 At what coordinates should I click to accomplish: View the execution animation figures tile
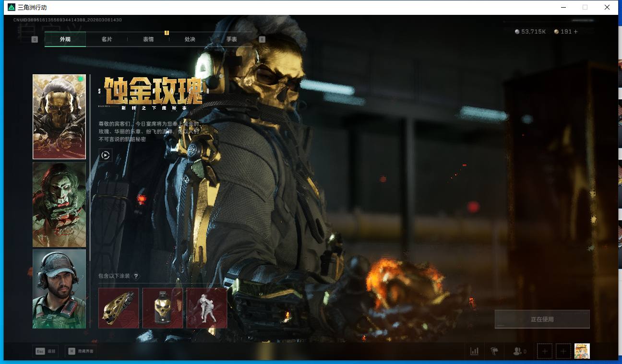[207, 308]
